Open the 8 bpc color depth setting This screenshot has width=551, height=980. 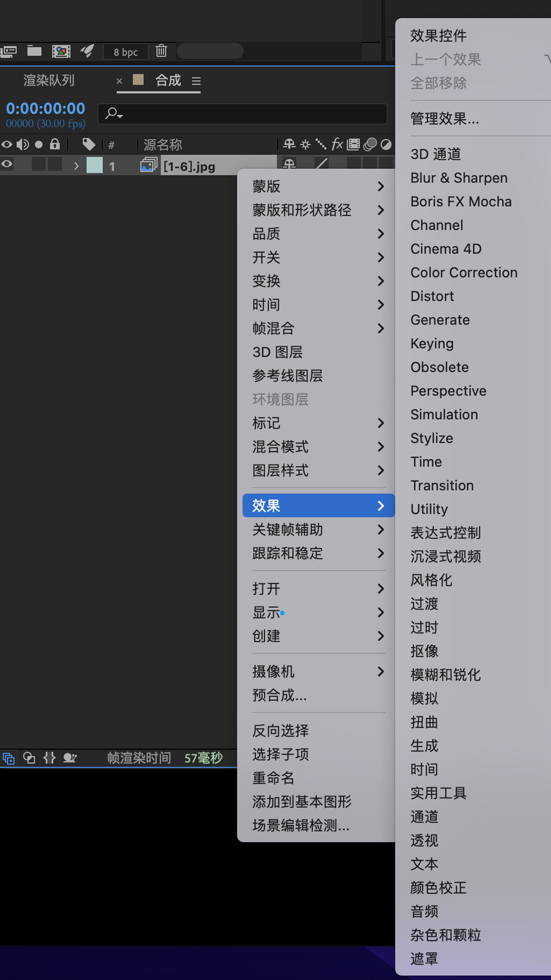click(126, 52)
